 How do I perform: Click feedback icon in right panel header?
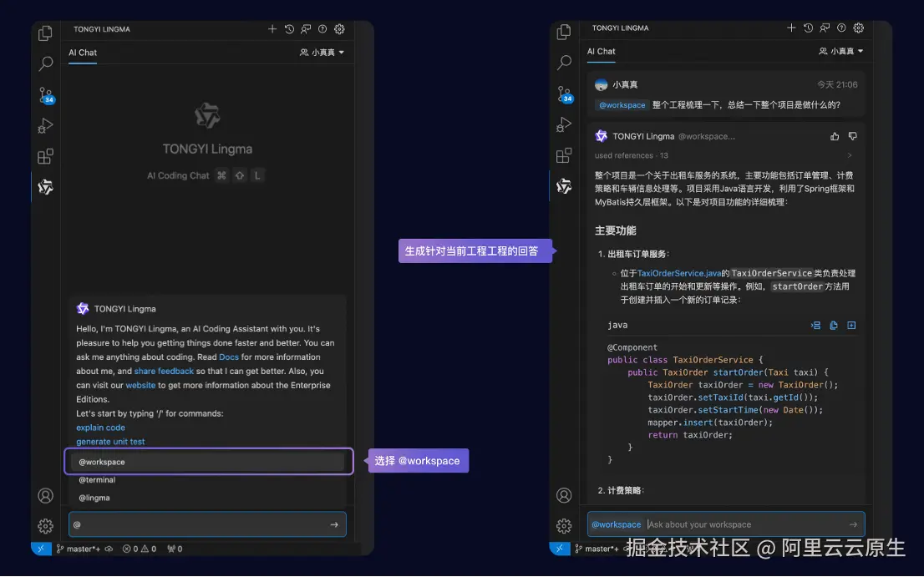point(825,28)
